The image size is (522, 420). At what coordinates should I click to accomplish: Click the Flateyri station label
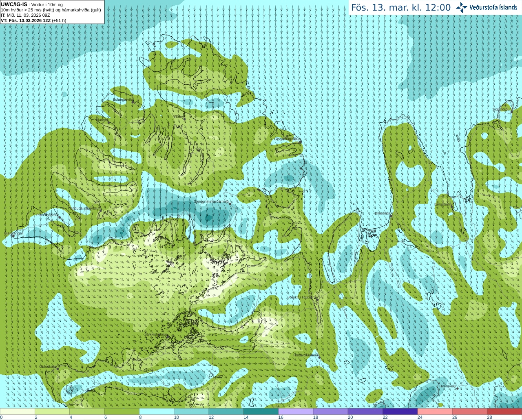[x=102, y=120]
